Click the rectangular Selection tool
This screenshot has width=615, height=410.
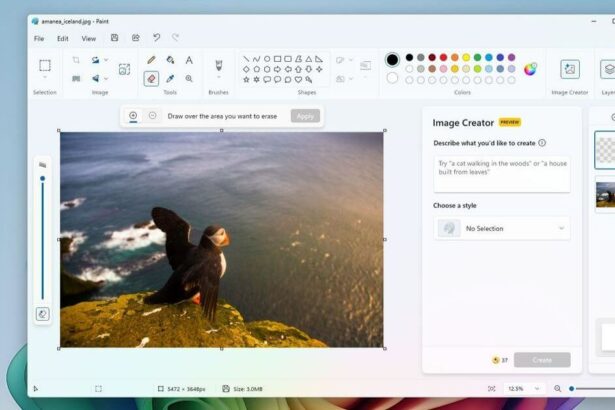(45, 65)
